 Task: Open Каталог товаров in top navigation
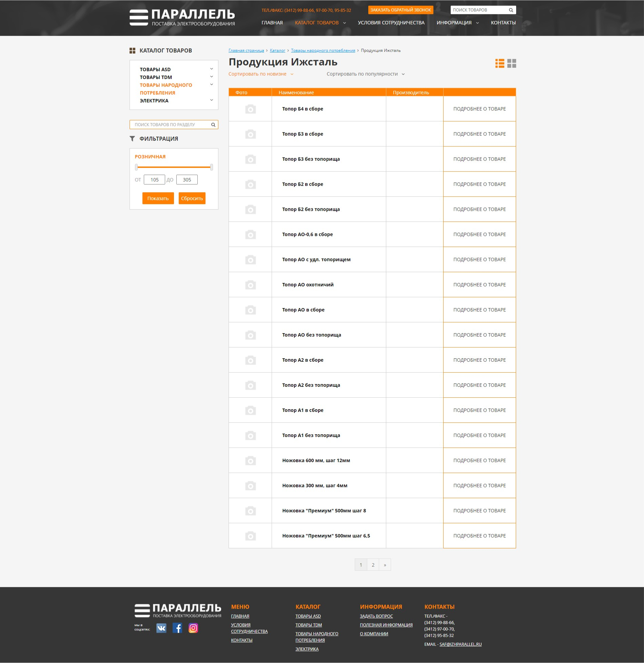click(x=317, y=23)
